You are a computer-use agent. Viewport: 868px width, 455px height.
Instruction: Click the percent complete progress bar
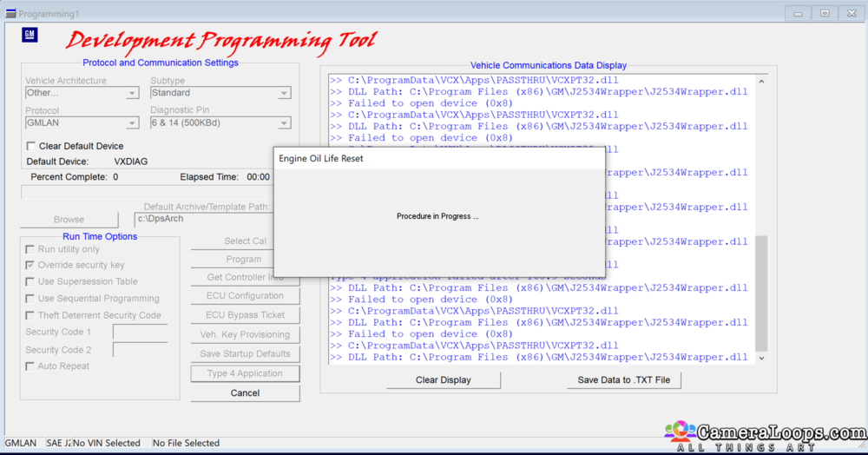click(148, 193)
